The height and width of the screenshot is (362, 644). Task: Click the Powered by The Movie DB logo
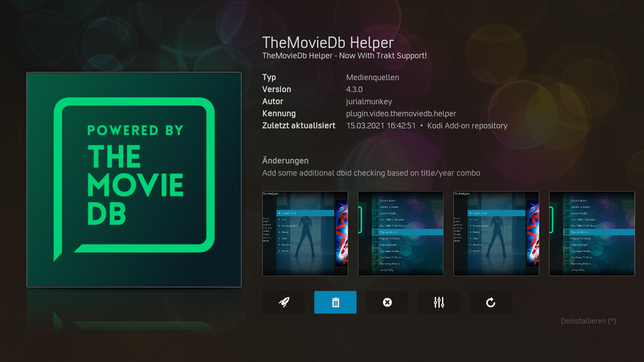(134, 180)
